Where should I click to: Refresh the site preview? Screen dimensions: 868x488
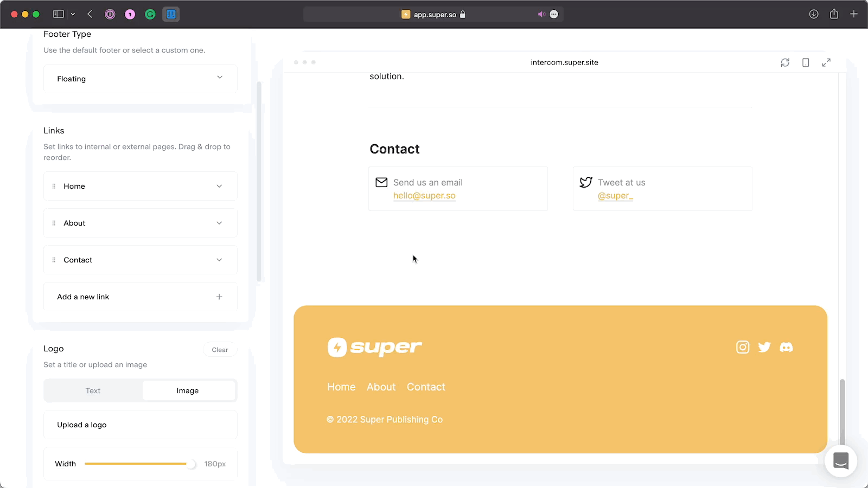[x=785, y=62]
